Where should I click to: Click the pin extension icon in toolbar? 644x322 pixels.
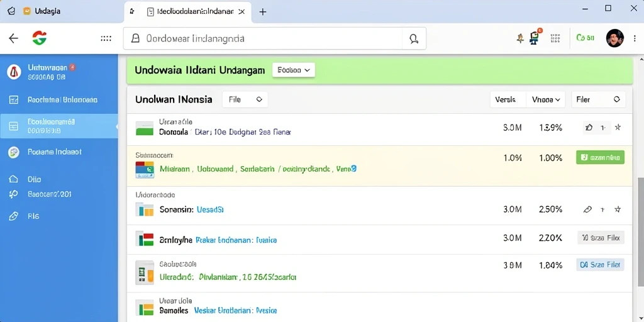tap(520, 38)
